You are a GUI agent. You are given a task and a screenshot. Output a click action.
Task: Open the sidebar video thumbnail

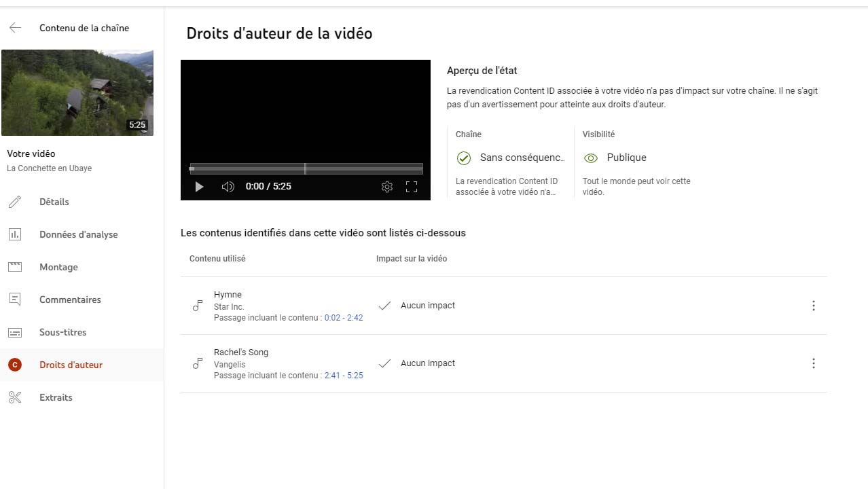pyautogui.click(x=77, y=92)
